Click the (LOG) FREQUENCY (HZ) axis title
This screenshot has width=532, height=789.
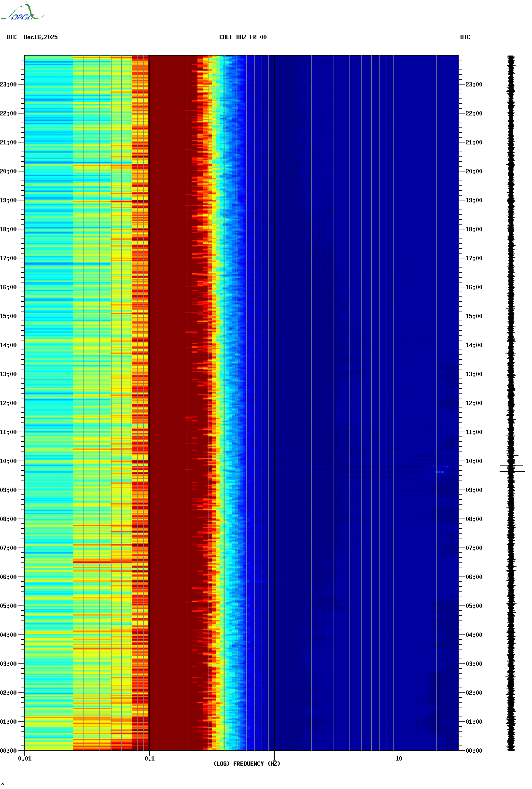pos(247,764)
